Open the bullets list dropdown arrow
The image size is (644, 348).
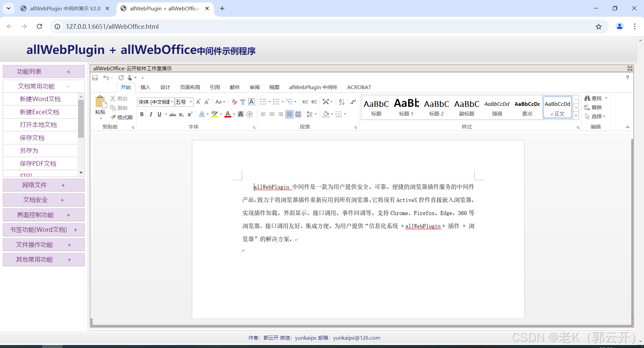point(270,102)
